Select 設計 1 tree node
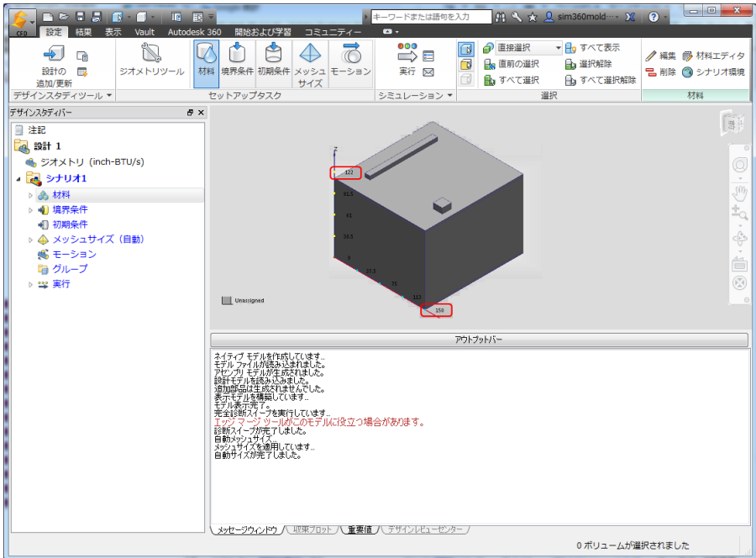The width and height of the screenshot is (756, 558). coord(47,146)
